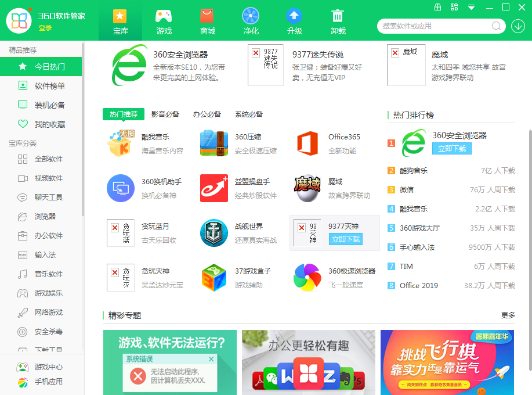Open the 升级 upgrade tab
Screen dimensions: 532x395
[294, 21]
